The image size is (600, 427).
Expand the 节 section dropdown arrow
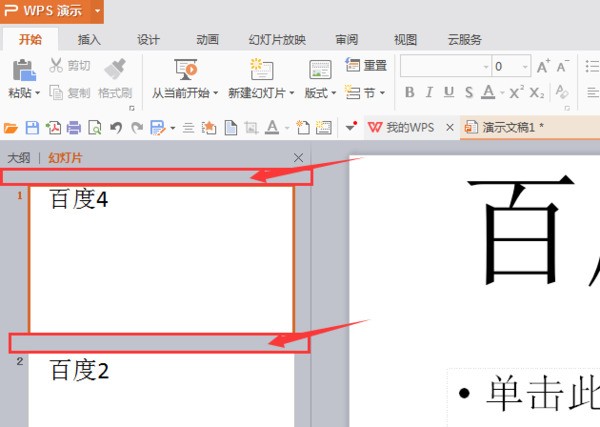382,93
